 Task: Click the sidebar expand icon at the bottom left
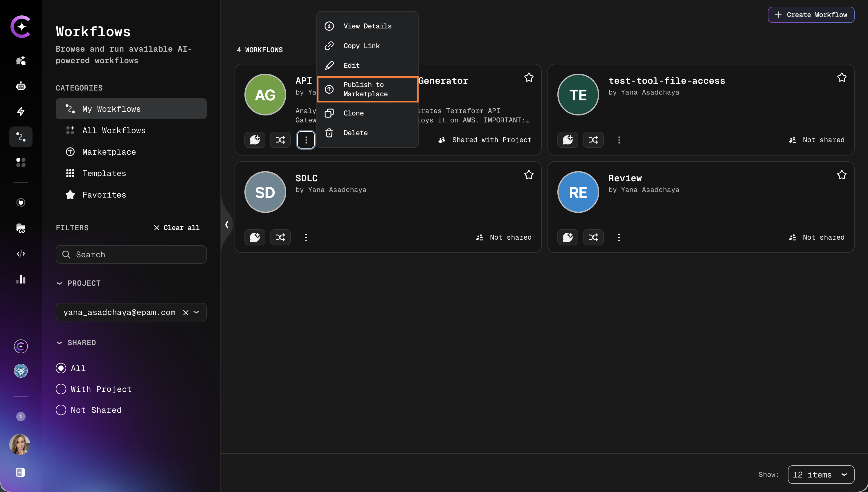click(20, 472)
